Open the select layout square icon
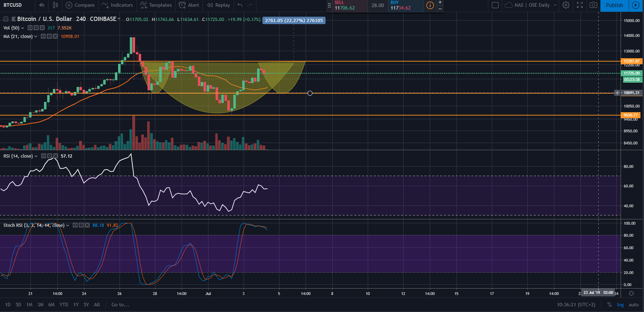 click(495, 5)
